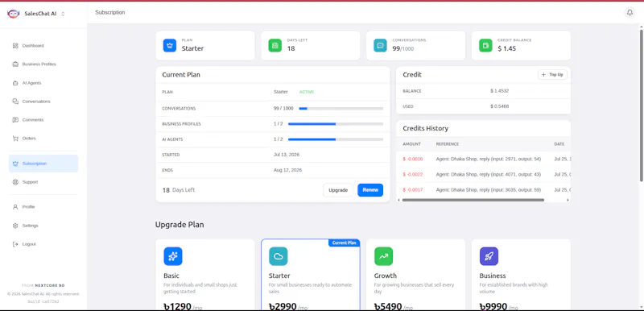
Task: Click the Current Plan badge on Starter card
Action: tap(344, 243)
